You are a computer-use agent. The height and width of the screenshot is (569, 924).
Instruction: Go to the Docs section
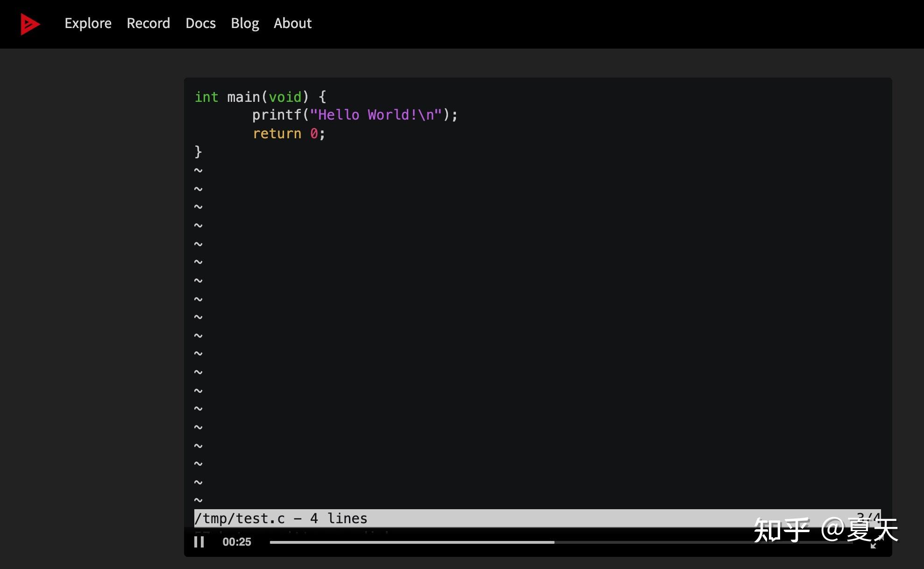pyautogui.click(x=200, y=23)
